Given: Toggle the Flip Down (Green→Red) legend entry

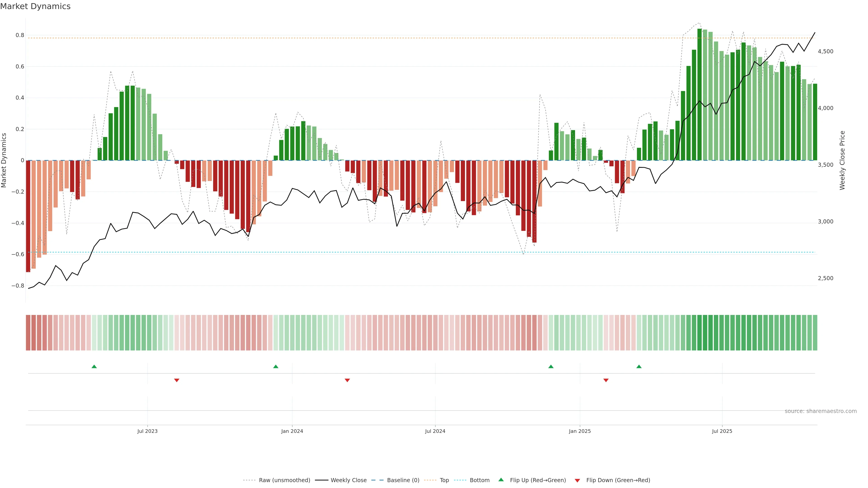Looking at the screenshot, I should (618, 480).
